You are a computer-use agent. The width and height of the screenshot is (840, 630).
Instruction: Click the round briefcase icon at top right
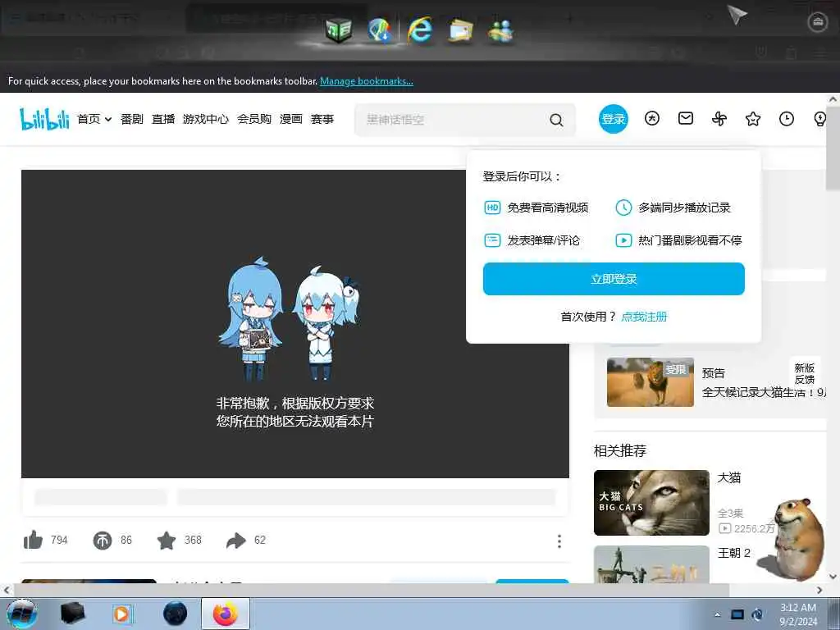coord(818,22)
